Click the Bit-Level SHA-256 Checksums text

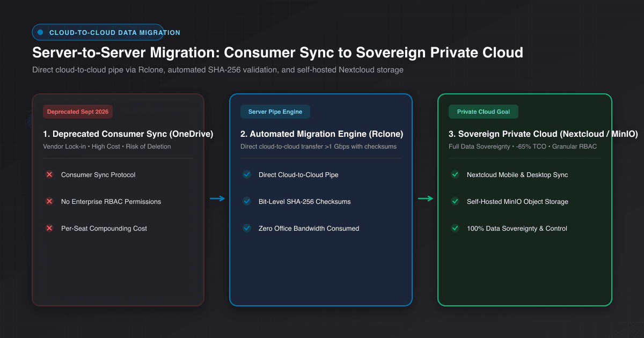pyautogui.click(x=305, y=202)
